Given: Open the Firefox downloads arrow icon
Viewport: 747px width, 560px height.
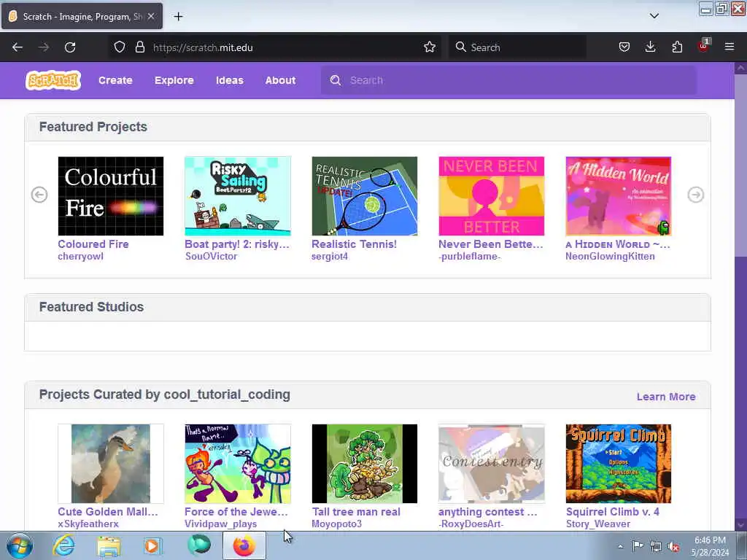Looking at the screenshot, I should click(650, 47).
